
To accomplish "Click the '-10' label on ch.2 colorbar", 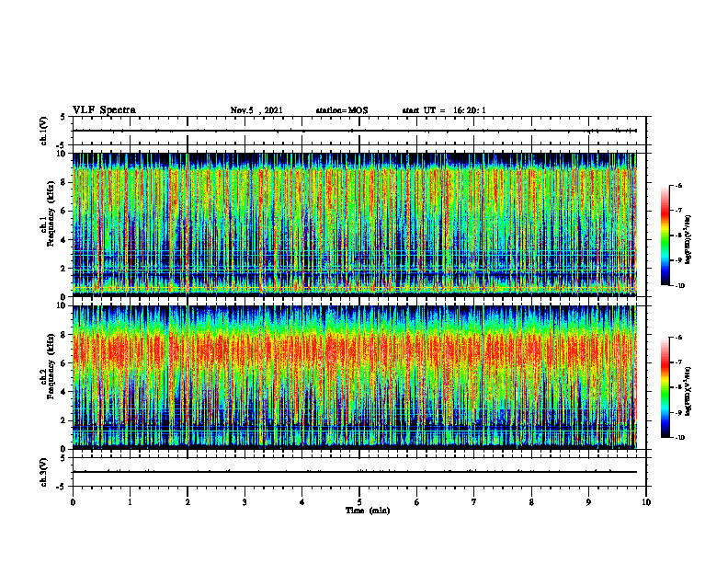I will [x=679, y=438].
